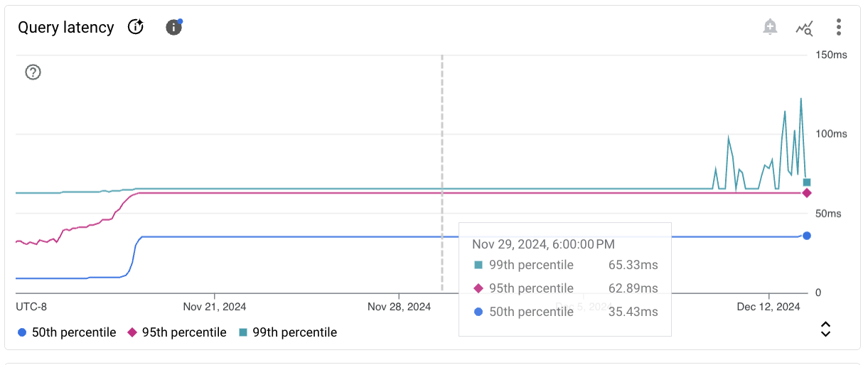Click the bell alert icon
The image size is (868, 365).
770,28
